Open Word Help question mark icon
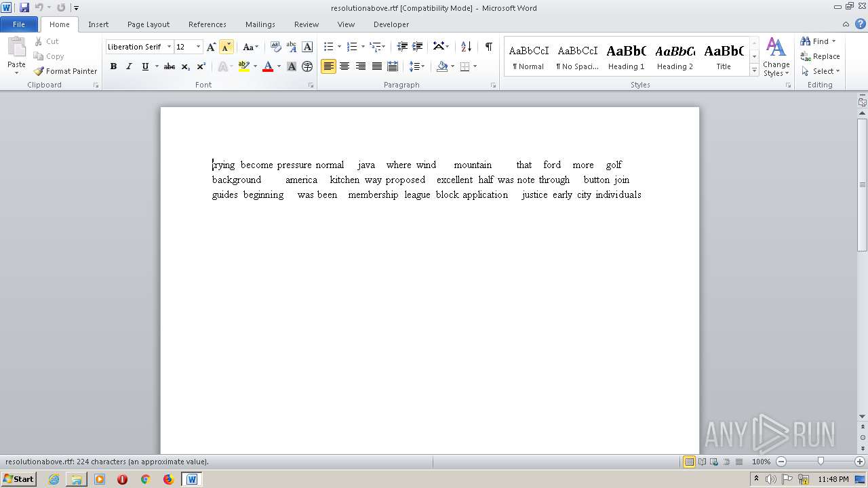Image resolution: width=868 pixels, height=488 pixels. click(861, 24)
